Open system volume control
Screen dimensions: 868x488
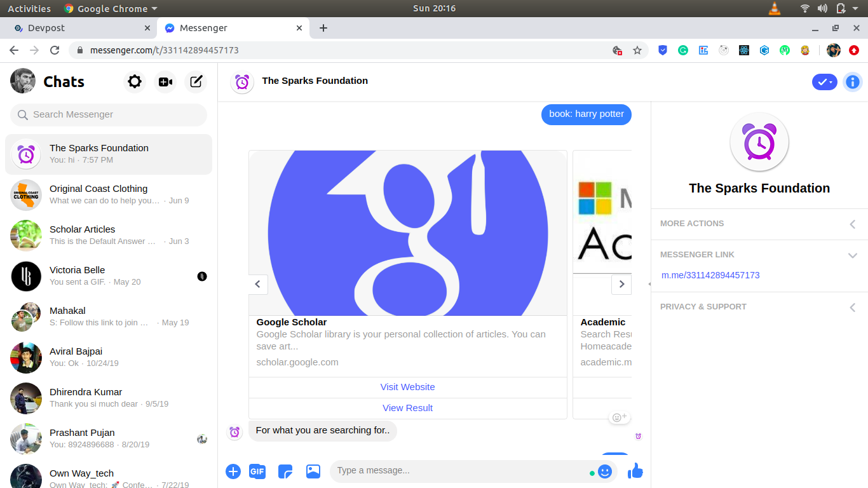[822, 8]
